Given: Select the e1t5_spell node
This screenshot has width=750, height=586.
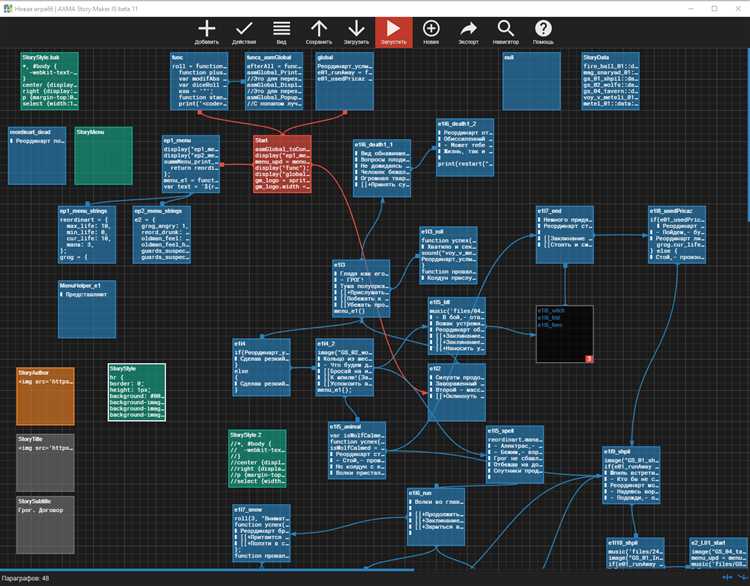Looking at the screenshot, I should [515, 454].
